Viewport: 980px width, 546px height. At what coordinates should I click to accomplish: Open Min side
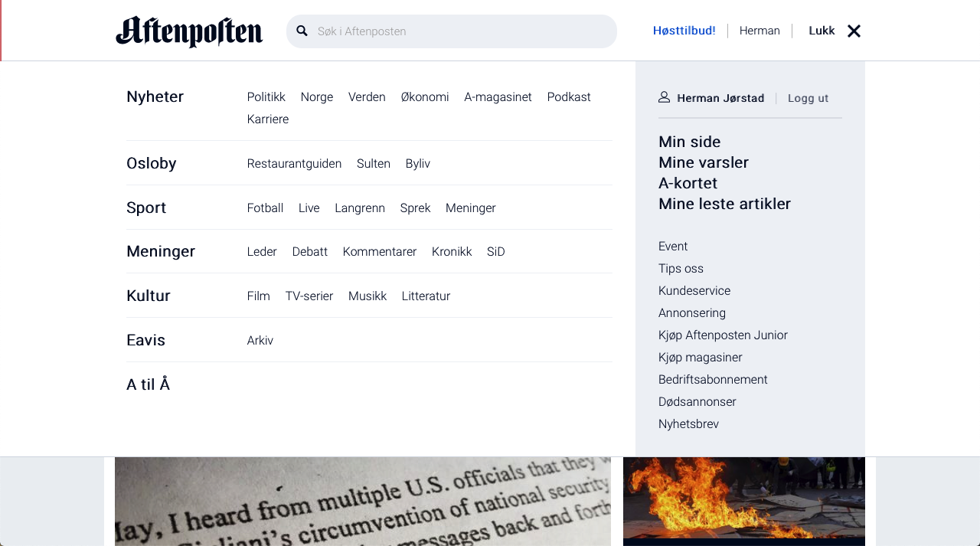coord(690,142)
